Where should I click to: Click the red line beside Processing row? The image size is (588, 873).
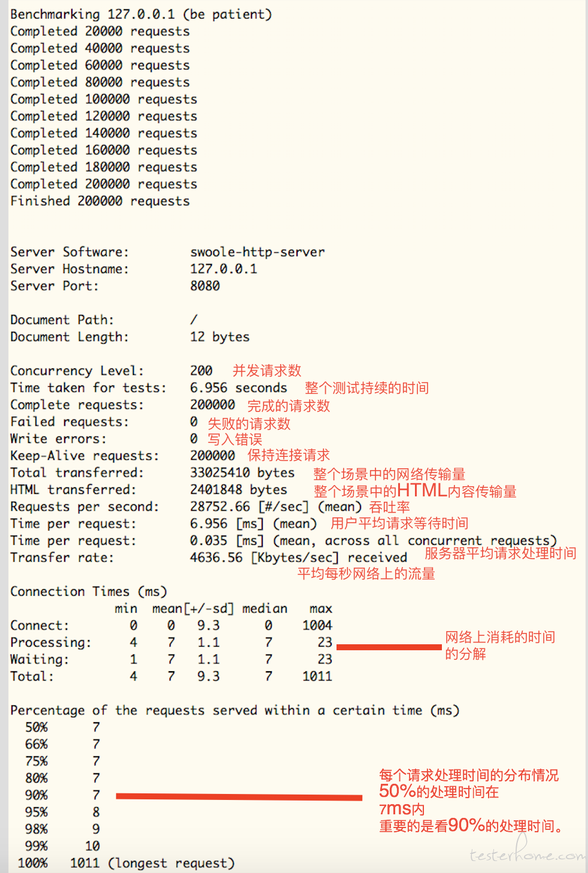click(389, 647)
